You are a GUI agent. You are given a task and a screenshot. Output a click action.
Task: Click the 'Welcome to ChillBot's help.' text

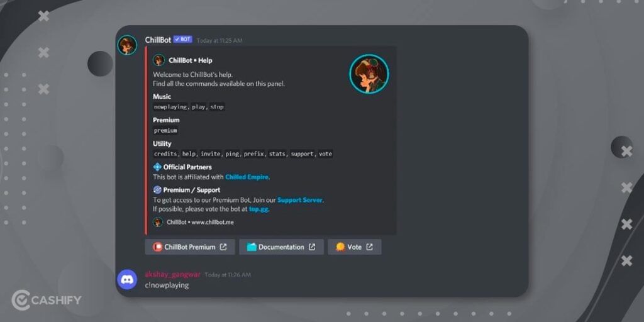(192, 75)
